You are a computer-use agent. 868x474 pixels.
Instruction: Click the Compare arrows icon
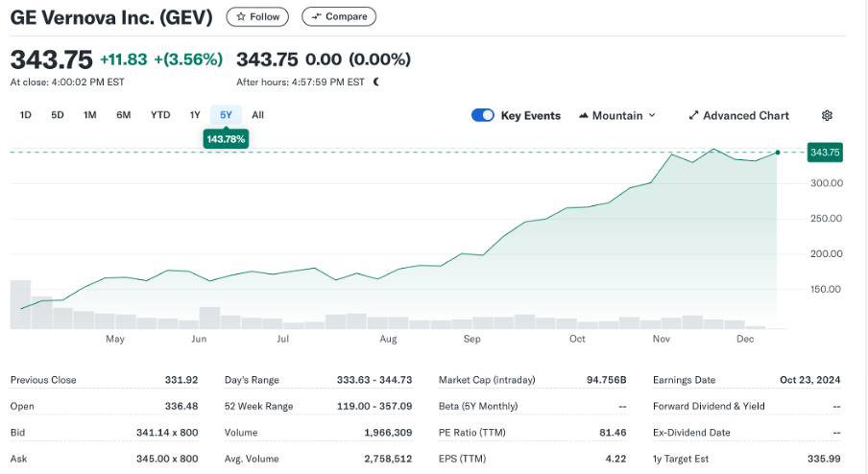316,17
